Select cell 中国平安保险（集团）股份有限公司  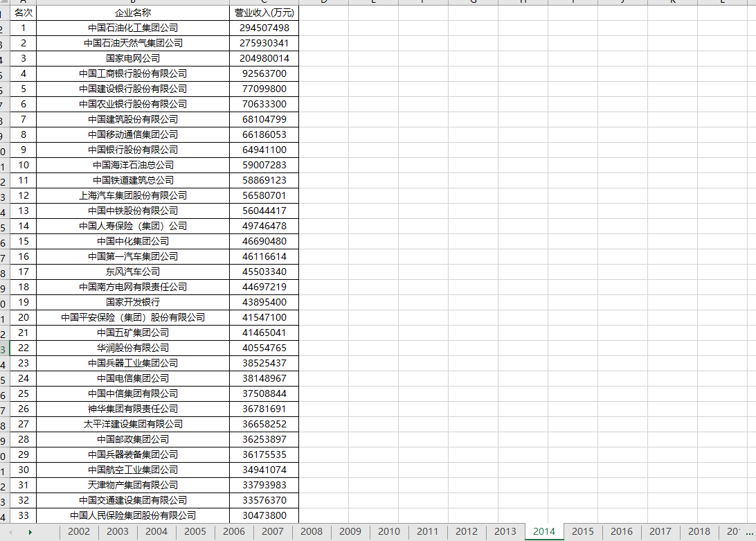coord(133,317)
